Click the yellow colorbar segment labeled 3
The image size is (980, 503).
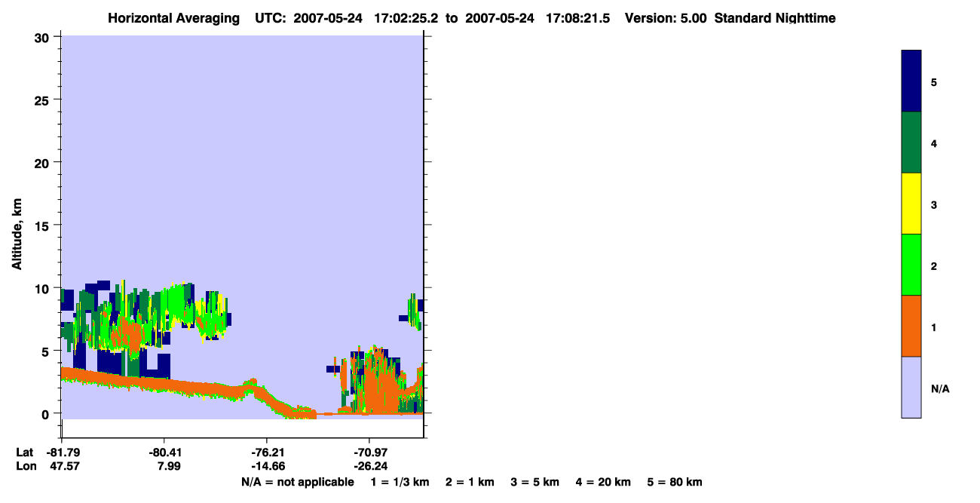911,204
